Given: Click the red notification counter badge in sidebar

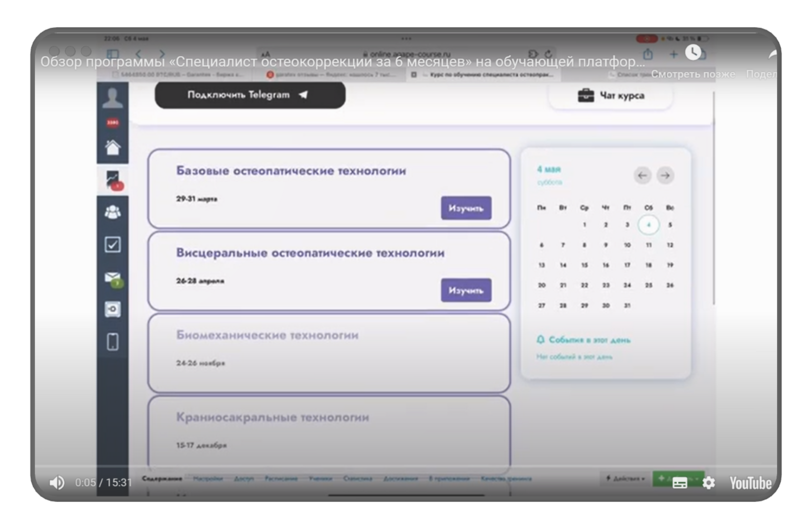Looking at the screenshot, I should [x=113, y=123].
